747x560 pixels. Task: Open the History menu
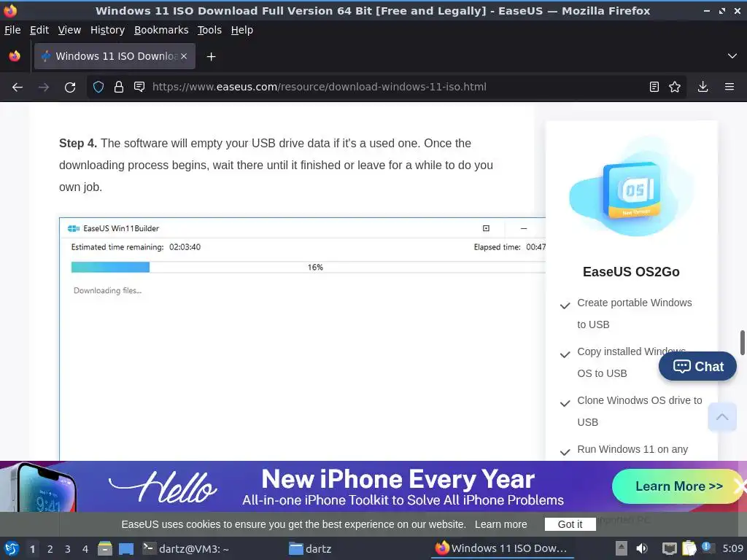[x=107, y=30]
